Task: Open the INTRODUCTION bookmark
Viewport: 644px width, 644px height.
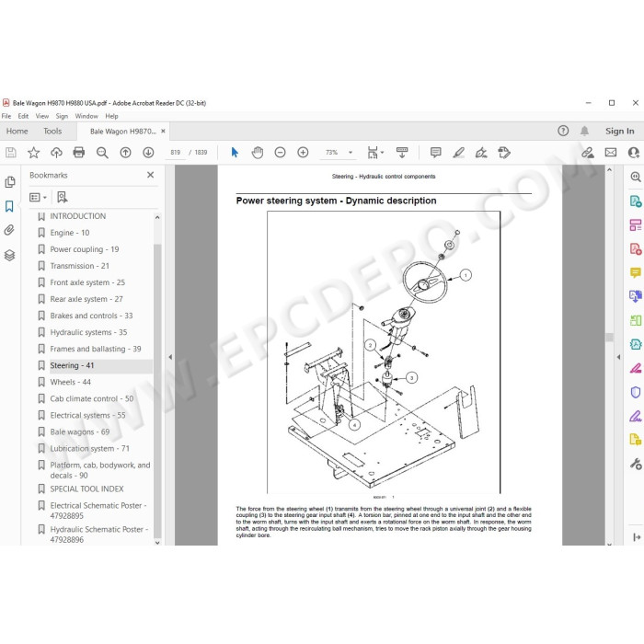Action: (x=77, y=216)
